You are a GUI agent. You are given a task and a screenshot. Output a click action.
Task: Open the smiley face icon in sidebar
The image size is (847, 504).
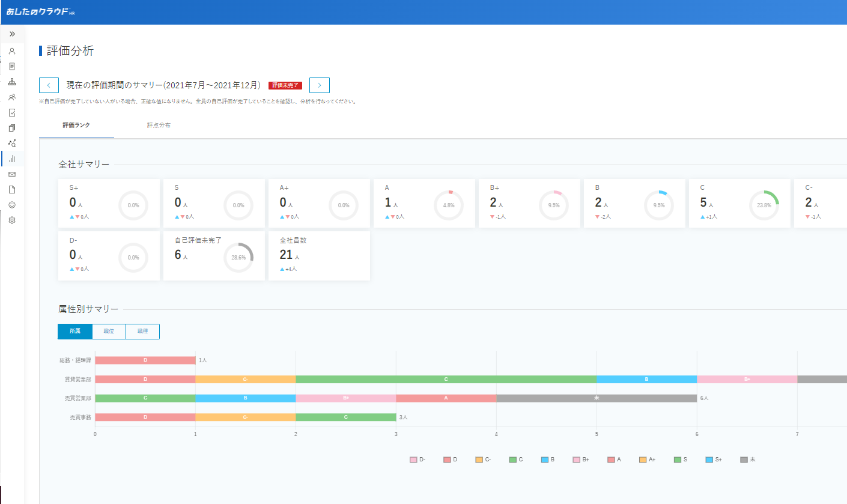[x=12, y=205]
